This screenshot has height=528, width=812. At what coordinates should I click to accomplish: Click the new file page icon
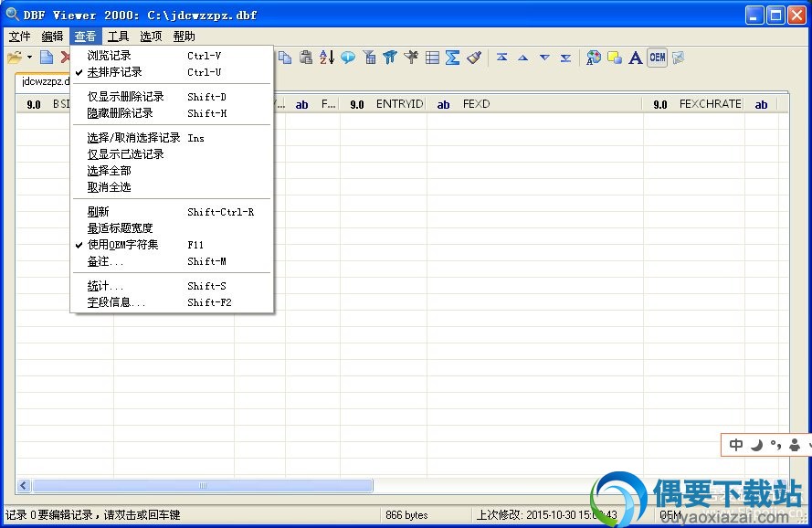(x=47, y=57)
